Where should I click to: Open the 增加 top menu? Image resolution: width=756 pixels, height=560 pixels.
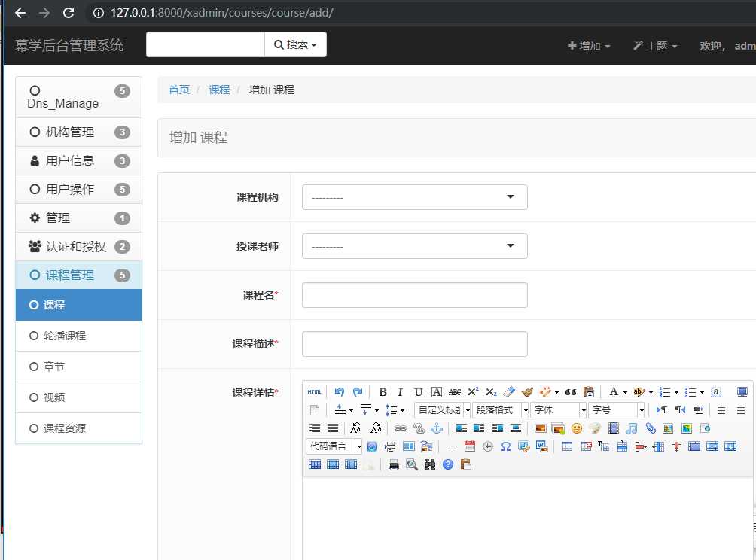coord(589,46)
